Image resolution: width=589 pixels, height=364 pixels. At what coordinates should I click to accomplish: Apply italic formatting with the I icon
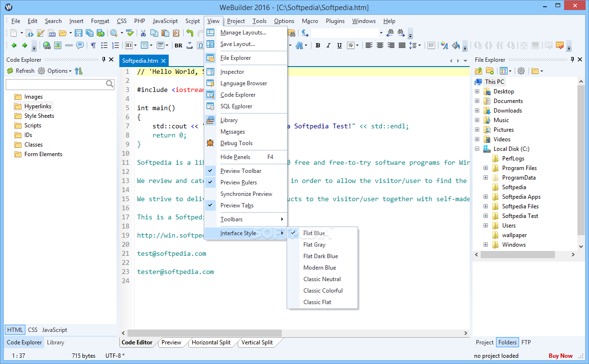[328, 45]
